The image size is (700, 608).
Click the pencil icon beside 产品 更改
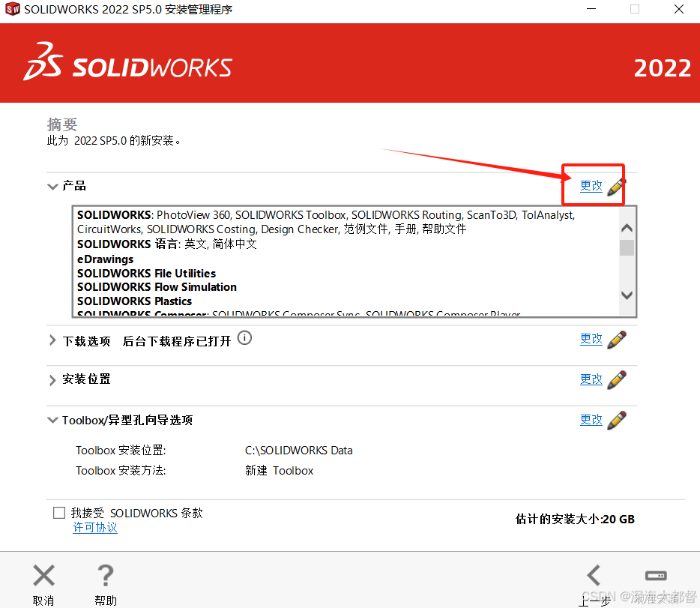(x=617, y=186)
